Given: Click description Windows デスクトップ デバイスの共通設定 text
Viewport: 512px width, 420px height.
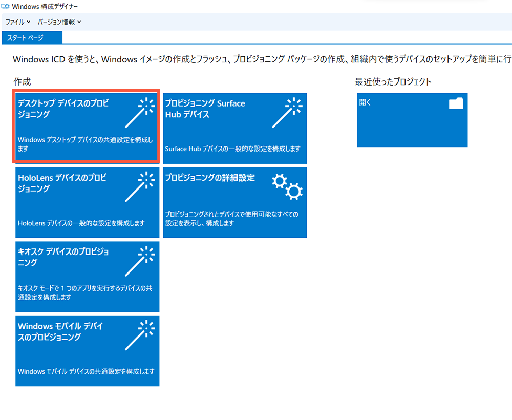Looking at the screenshot, I should [x=85, y=144].
